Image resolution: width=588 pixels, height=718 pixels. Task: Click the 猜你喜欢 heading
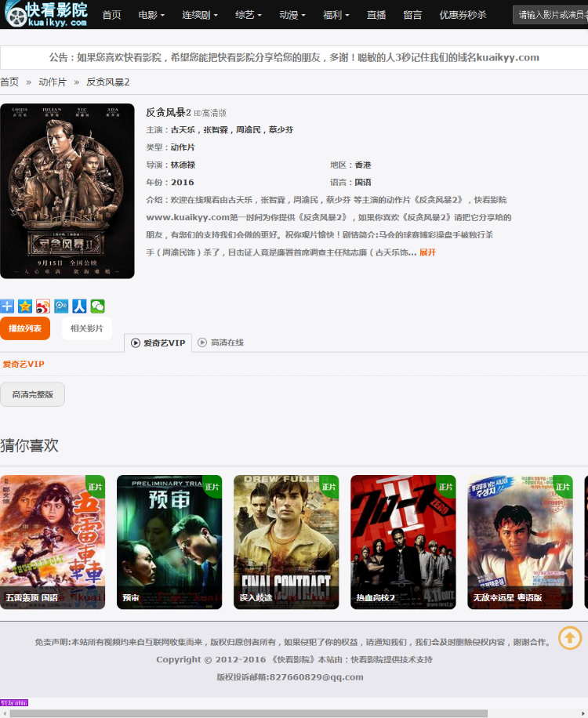point(29,445)
